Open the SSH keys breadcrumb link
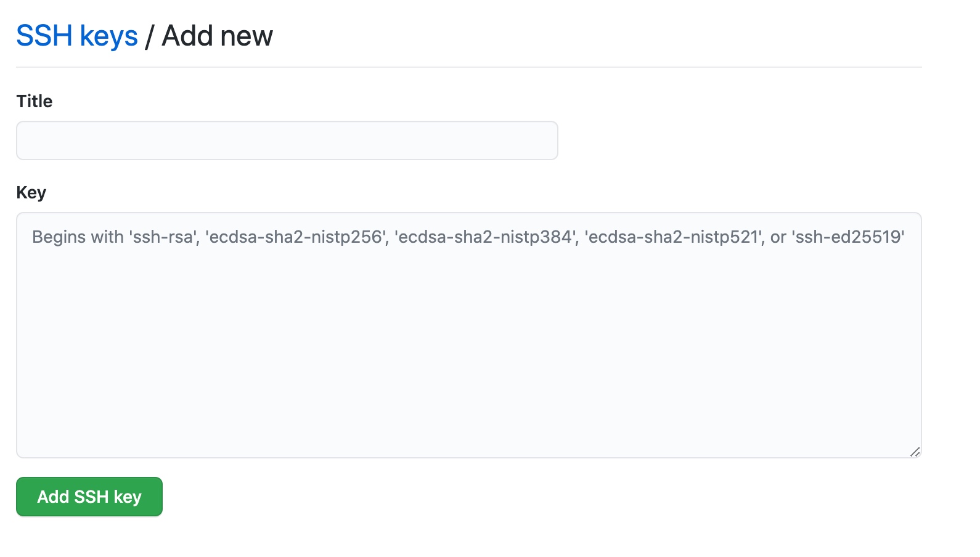 (x=76, y=36)
